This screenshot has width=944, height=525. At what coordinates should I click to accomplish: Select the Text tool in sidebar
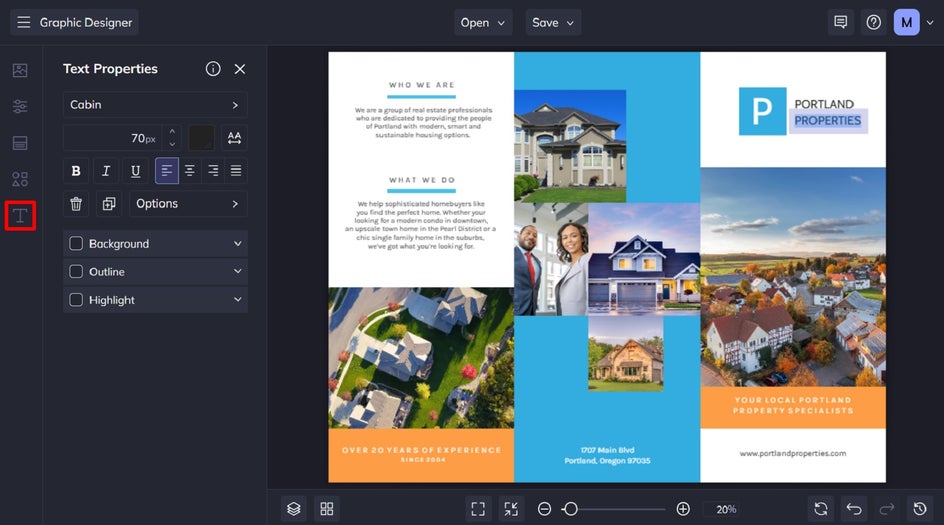20,216
